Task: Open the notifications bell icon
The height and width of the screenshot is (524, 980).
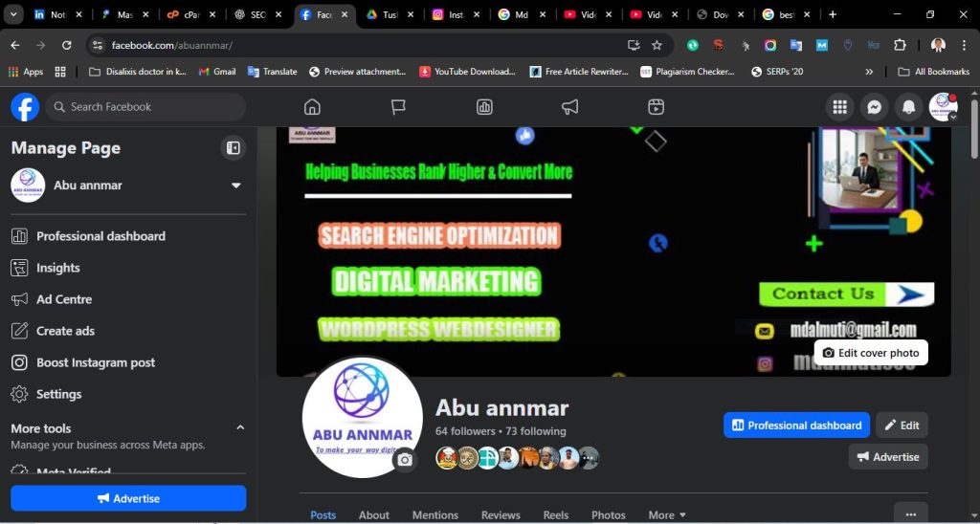Action: click(x=909, y=107)
